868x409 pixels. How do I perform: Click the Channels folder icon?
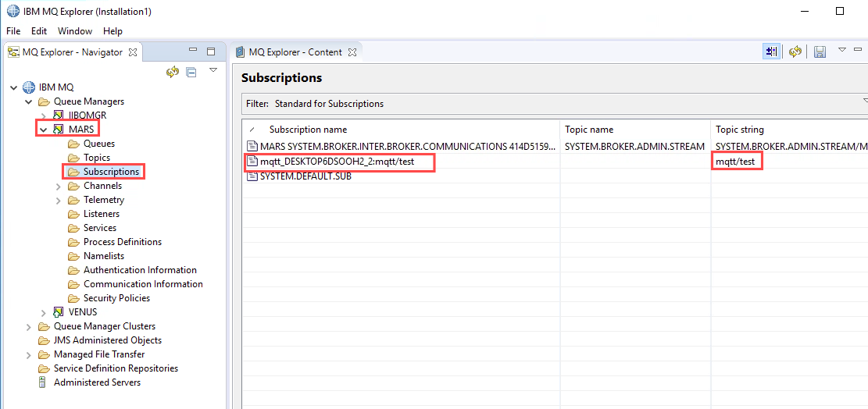73,186
